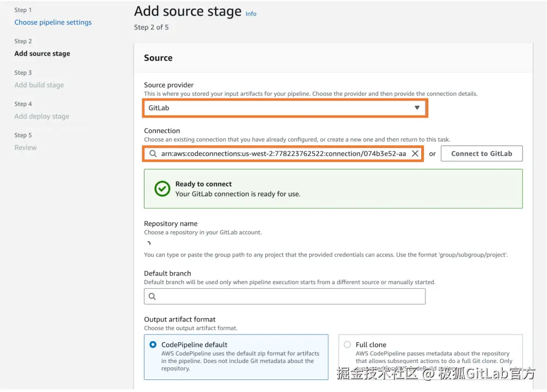Click Add source stage in sidebar

tap(42, 54)
